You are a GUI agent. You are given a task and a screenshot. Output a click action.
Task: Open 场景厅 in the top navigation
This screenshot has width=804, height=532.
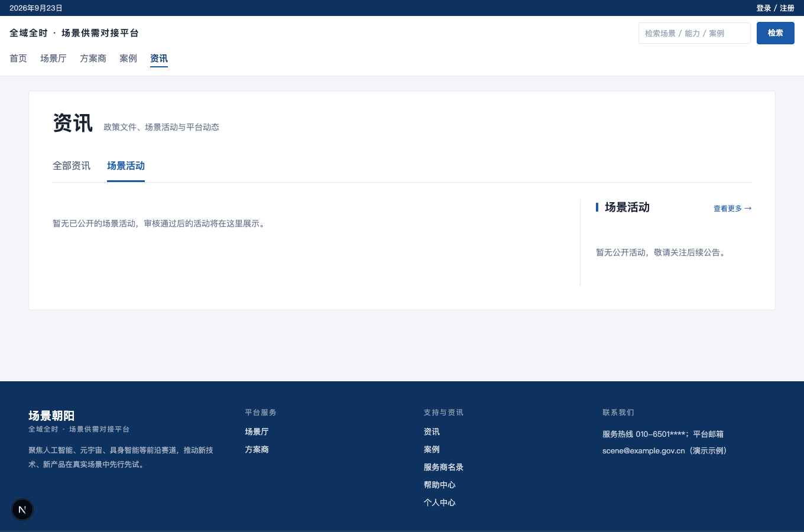tap(53, 59)
